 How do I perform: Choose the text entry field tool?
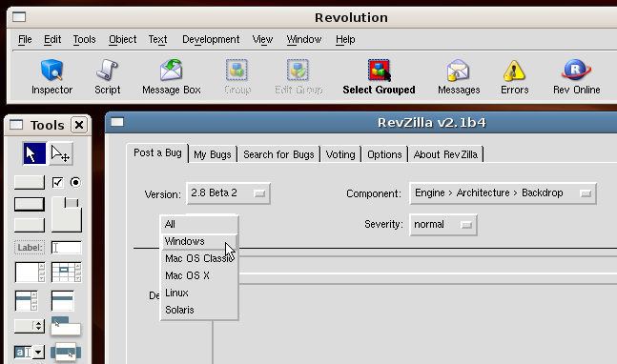coord(66,247)
